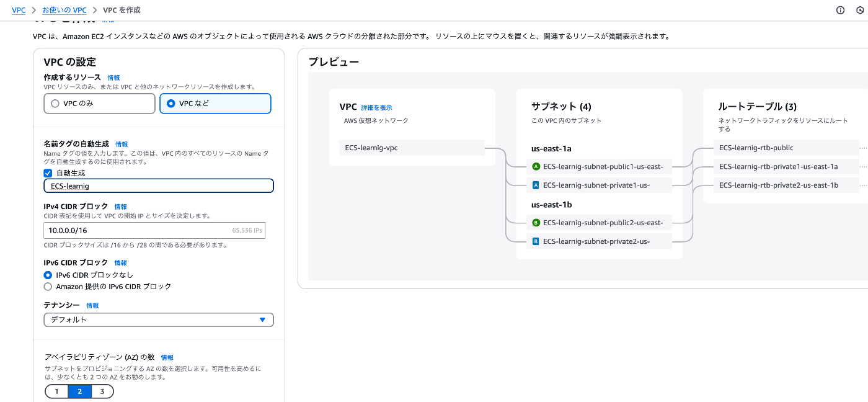868x402 pixels.
Task: Click the 'ルートテーブル (3)' heading
Action: click(x=757, y=107)
